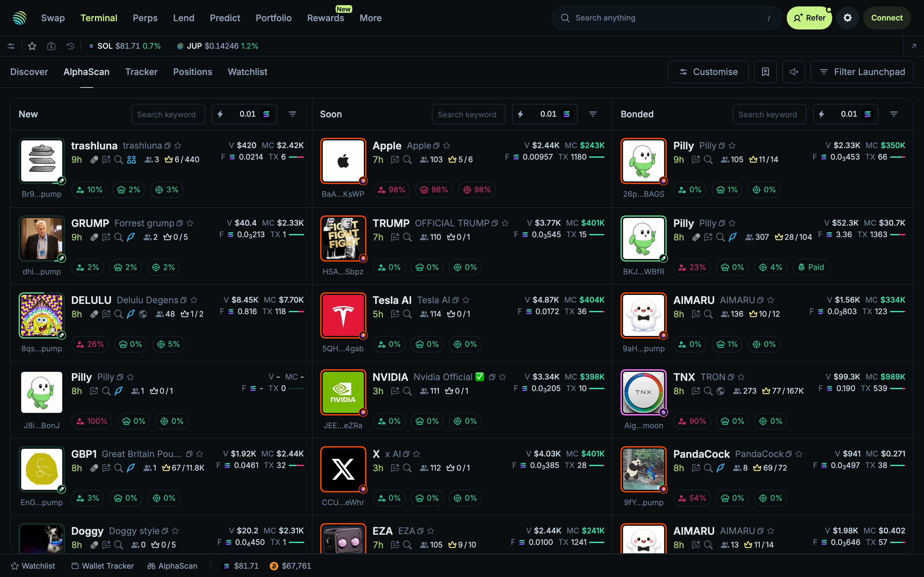Screen dimensions: 924x577
Task: Star the trashluna token as a favorite
Action: pyautogui.click(x=178, y=146)
